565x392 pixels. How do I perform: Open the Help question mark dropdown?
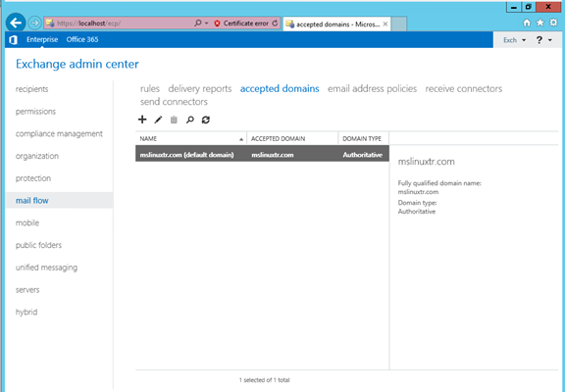pos(543,40)
